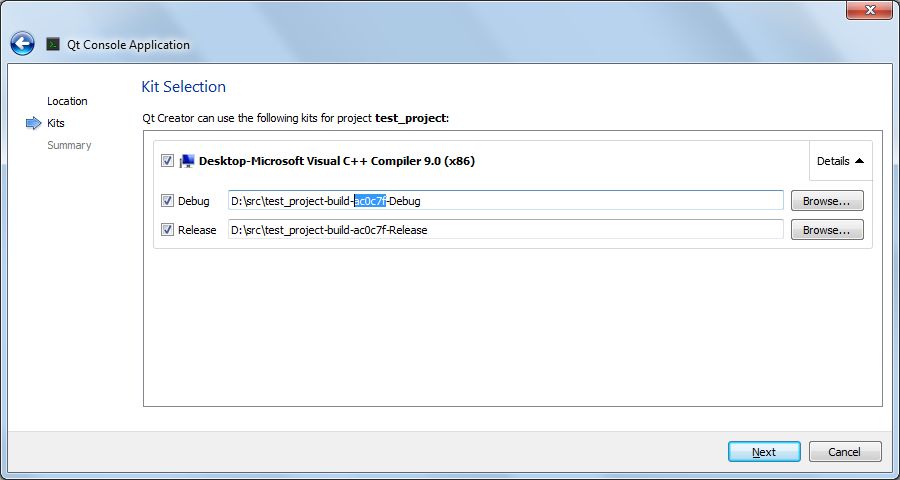Disable the Debug build configuration checkbox

tap(167, 201)
